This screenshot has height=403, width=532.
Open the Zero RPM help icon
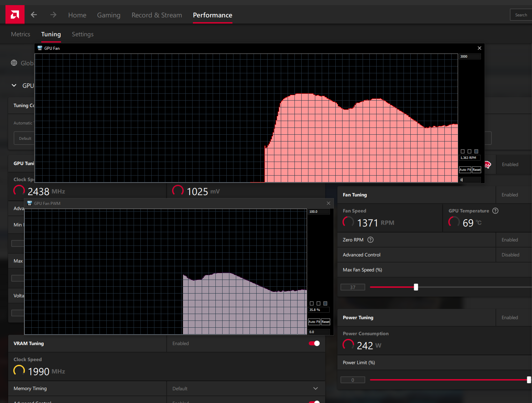[x=370, y=240]
